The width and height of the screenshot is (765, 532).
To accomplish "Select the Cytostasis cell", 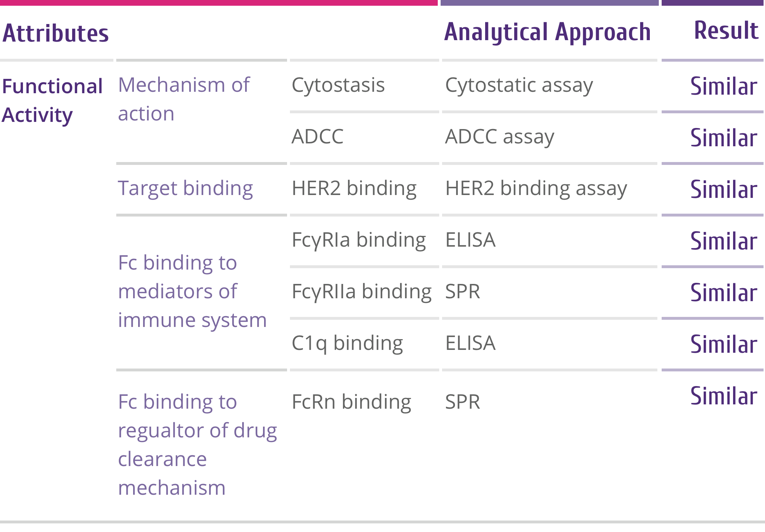I will pos(338,85).
